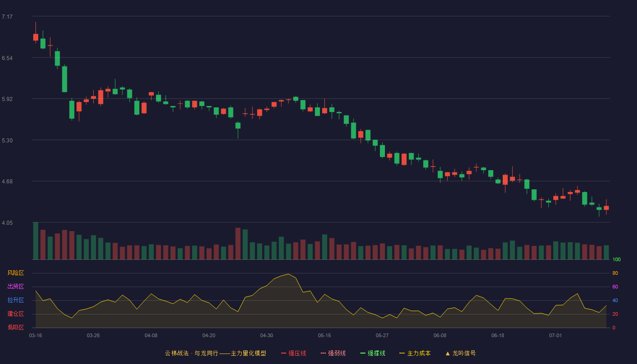Toggle the 强撑线 legend series
This screenshot has width=637, height=364.
coord(373,353)
